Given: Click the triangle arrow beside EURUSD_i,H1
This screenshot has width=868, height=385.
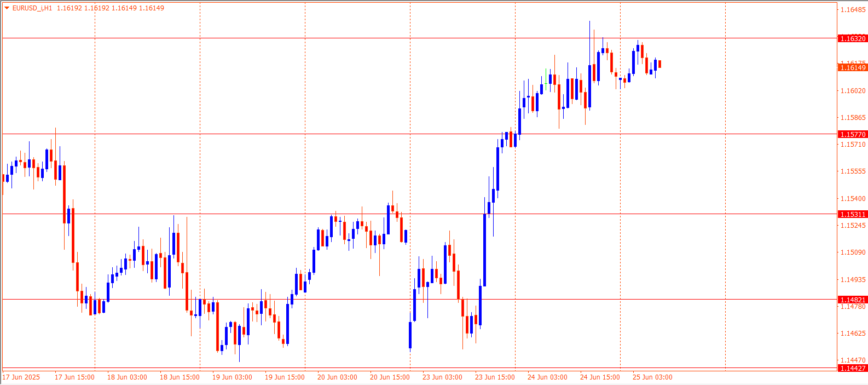Looking at the screenshot, I should point(7,8).
